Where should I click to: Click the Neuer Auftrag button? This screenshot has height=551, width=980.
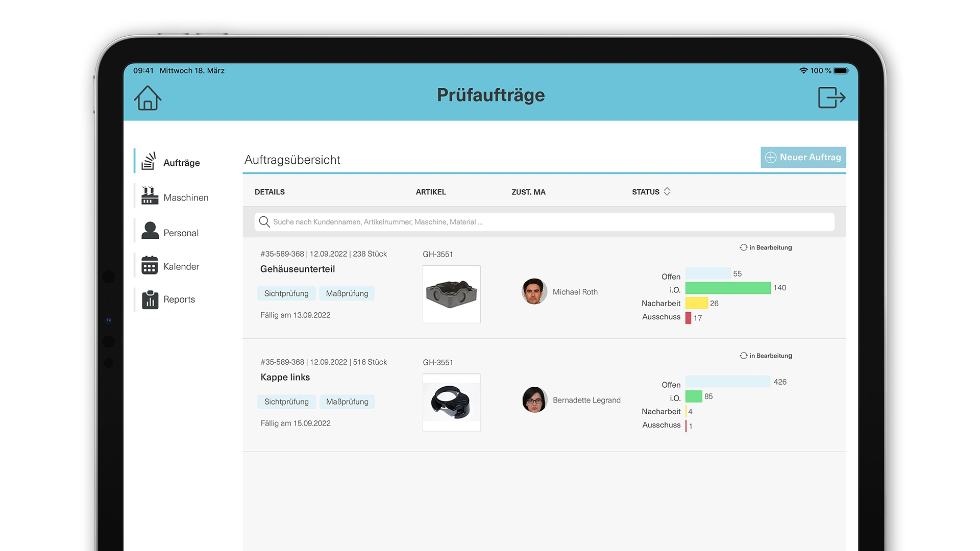(803, 157)
